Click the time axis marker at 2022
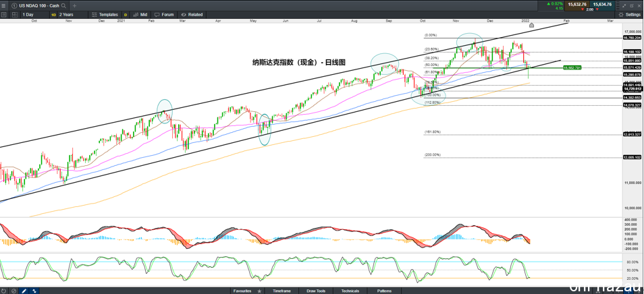Viewport: 644px width, 294px height. click(531, 26)
